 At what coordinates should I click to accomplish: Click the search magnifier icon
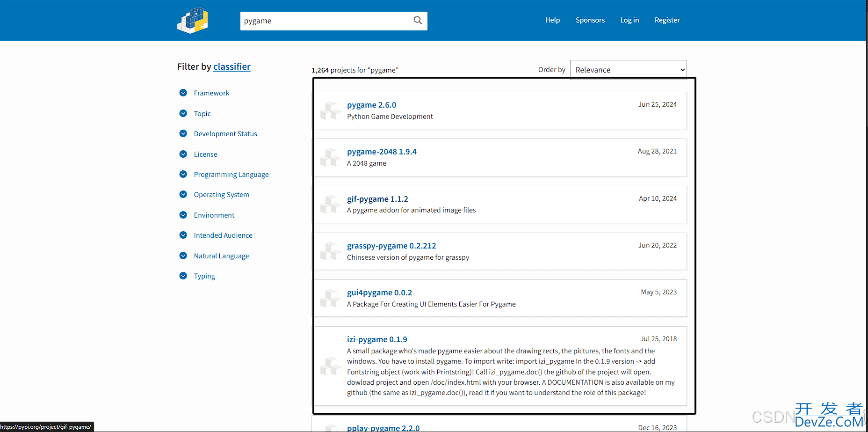point(418,21)
